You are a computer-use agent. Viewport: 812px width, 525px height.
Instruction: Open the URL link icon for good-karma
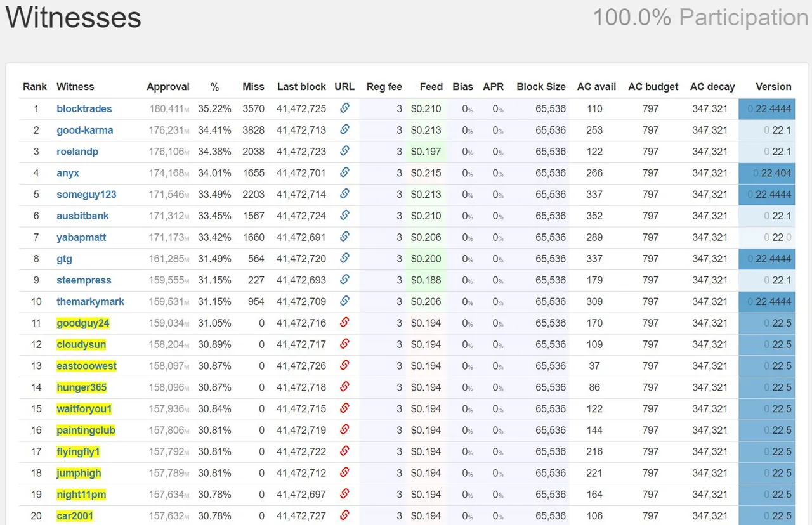(x=344, y=129)
